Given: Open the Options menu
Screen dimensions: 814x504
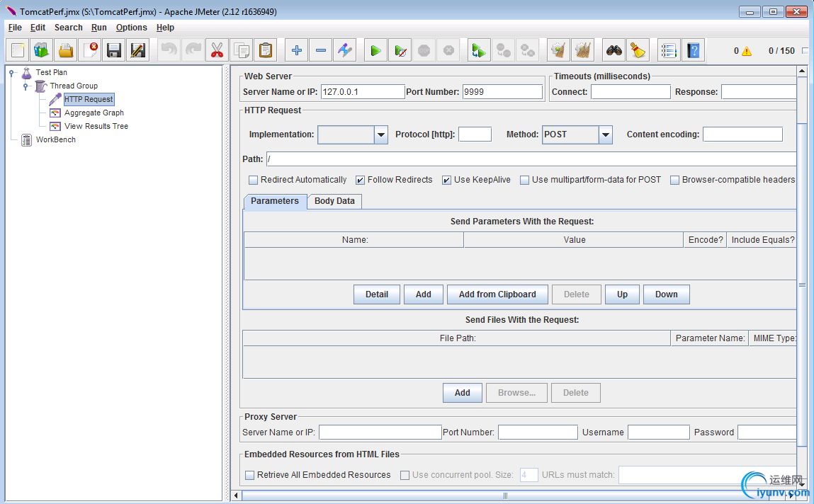Looking at the screenshot, I should tap(131, 28).
